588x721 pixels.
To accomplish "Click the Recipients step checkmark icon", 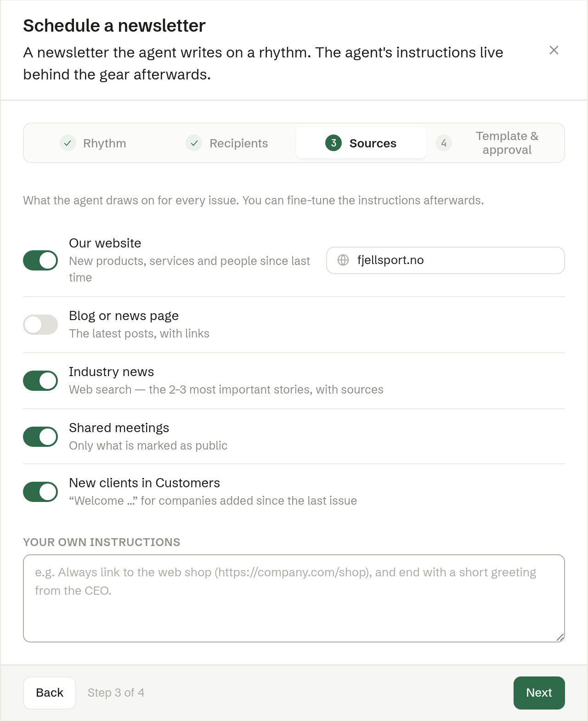I will [194, 143].
